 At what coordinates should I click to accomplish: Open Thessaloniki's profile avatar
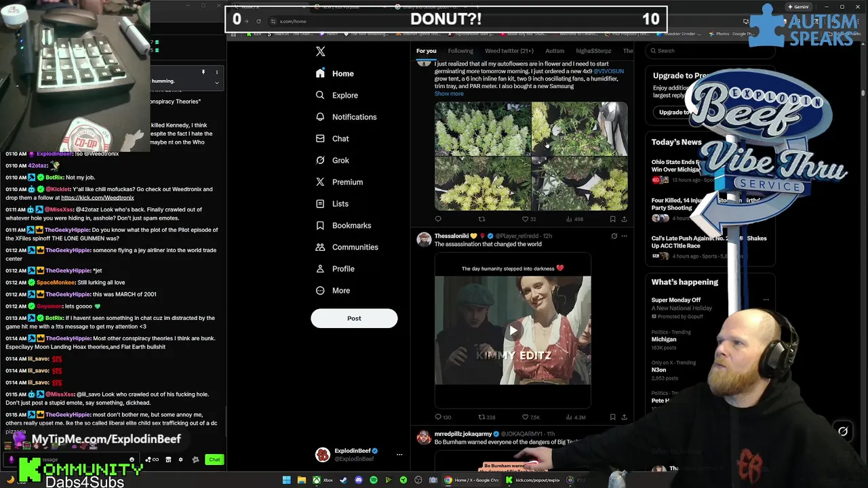coord(424,239)
